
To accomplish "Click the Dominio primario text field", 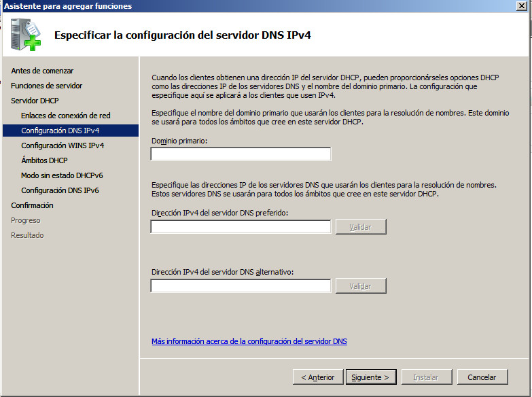I will (x=241, y=154).
